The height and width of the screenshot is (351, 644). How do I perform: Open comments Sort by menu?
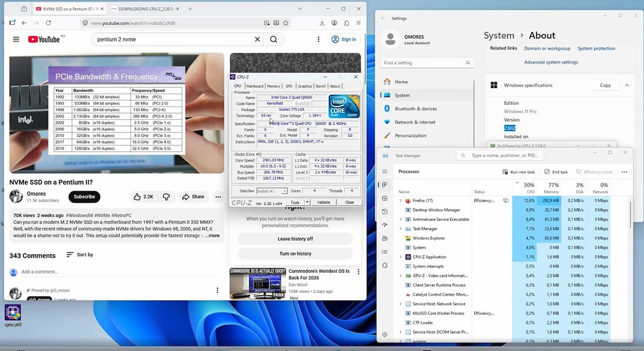click(79, 255)
